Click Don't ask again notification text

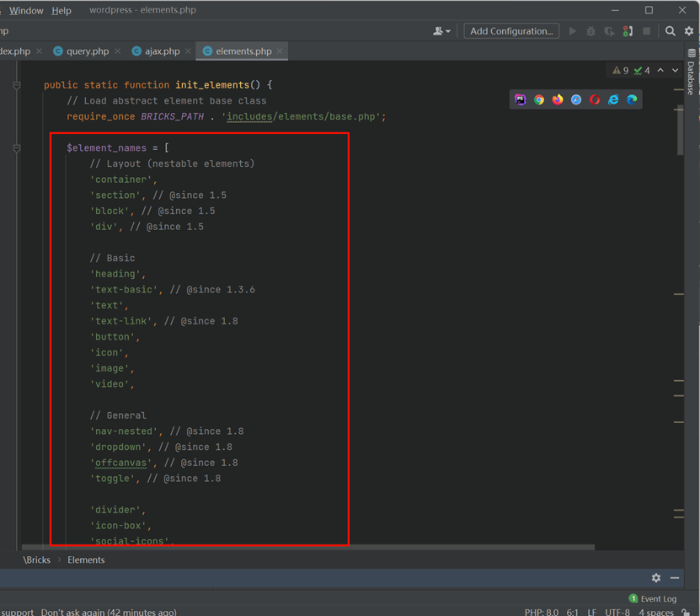coord(109,612)
